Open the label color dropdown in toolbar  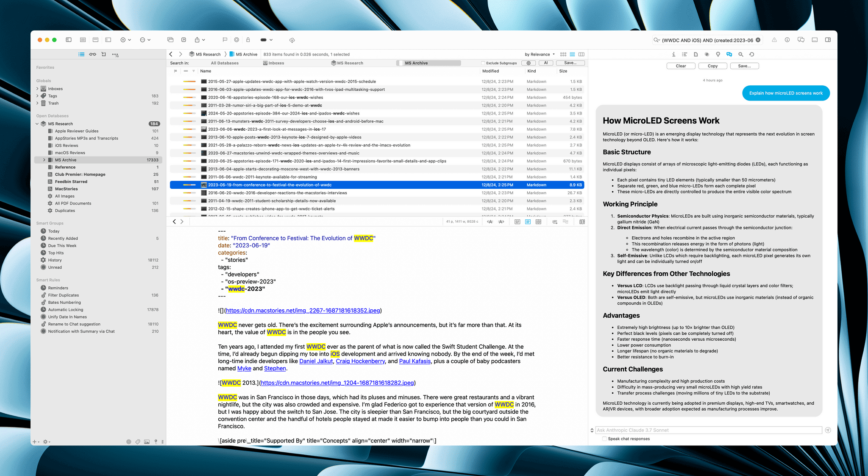tap(266, 40)
